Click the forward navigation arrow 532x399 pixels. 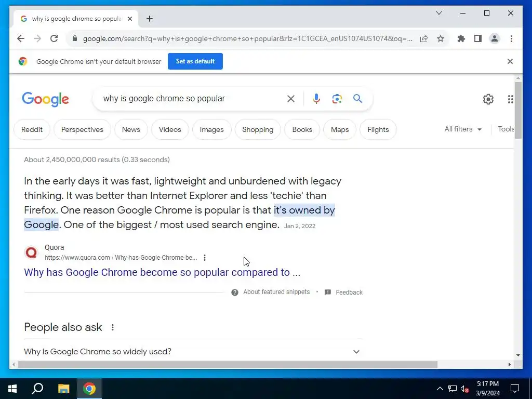(37, 38)
